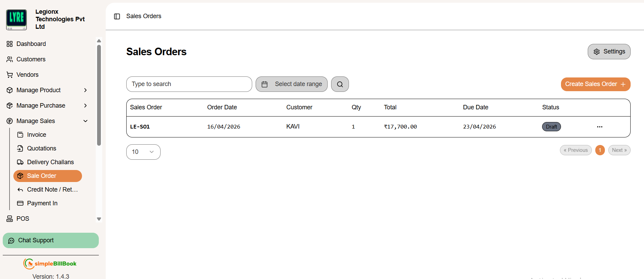The height and width of the screenshot is (279, 644).
Task: Click the simpleBillBook logo
Action: click(50, 264)
